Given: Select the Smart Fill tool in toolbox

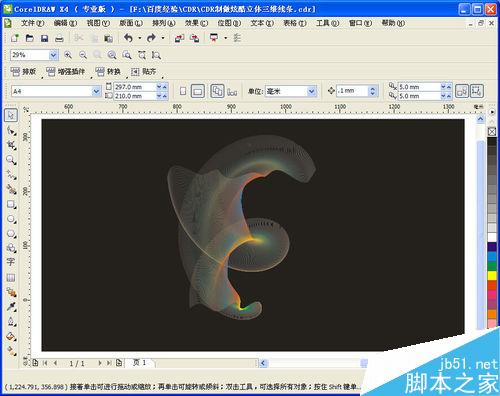Looking at the screenshot, I should (x=11, y=189).
